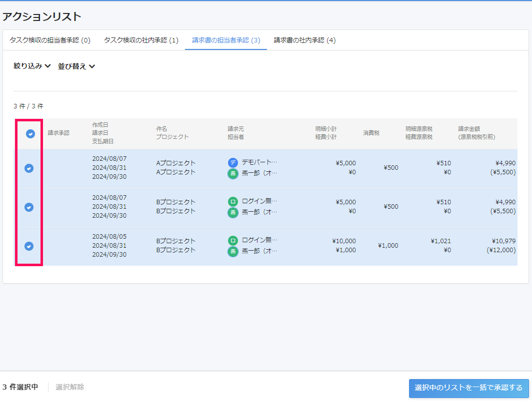Open the 絞り込み filter dropdown
The height and width of the screenshot is (403, 532).
(32, 66)
